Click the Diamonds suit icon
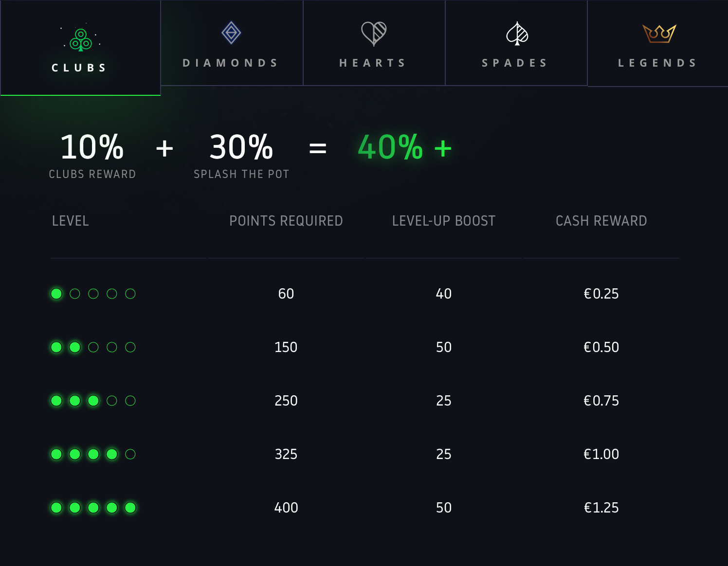The height and width of the screenshot is (566, 728). [231, 33]
